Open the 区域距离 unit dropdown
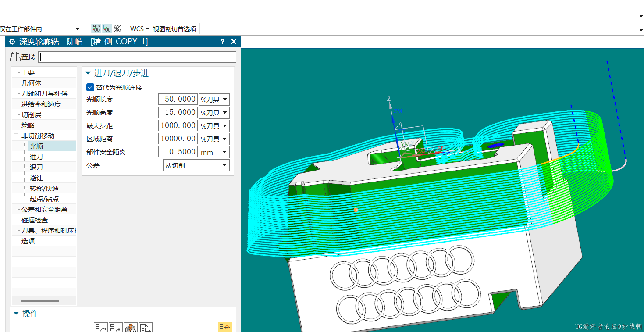The height and width of the screenshot is (332, 644). 214,139
